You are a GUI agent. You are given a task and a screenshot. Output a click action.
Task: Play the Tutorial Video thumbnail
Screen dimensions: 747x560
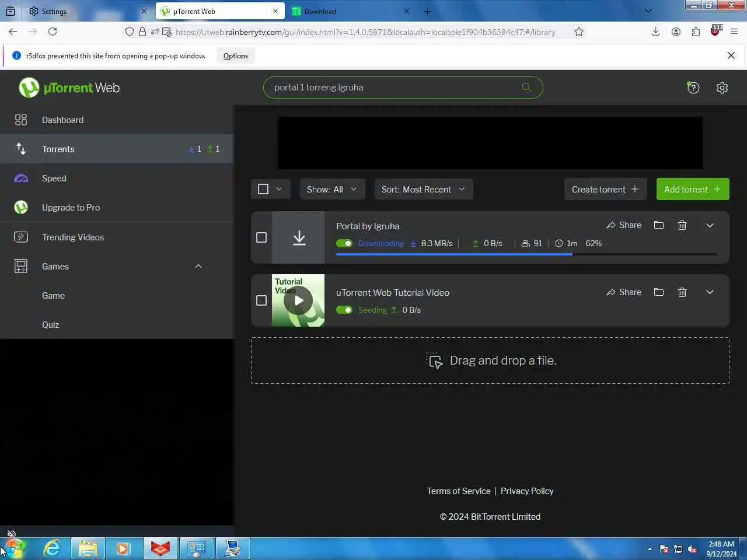(x=298, y=300)
